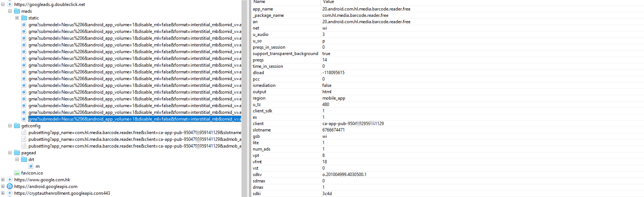
Task: Select the highlighted gma request in tree
Action: [x=135, y=119]
